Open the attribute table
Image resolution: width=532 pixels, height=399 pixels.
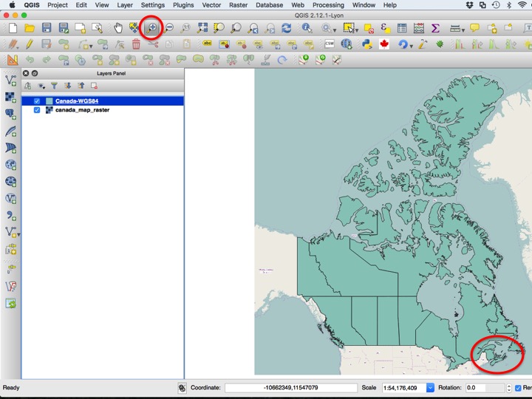pyautogui.click(x=402, y=28)
